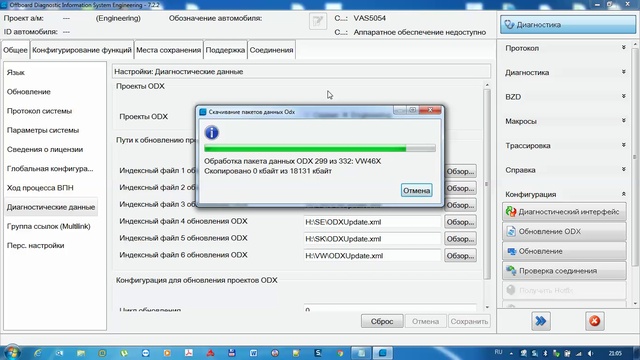Open Глобальная конфигура... settings entry
This screenshot has width=640, height=360.
click(x=50, y=169)
